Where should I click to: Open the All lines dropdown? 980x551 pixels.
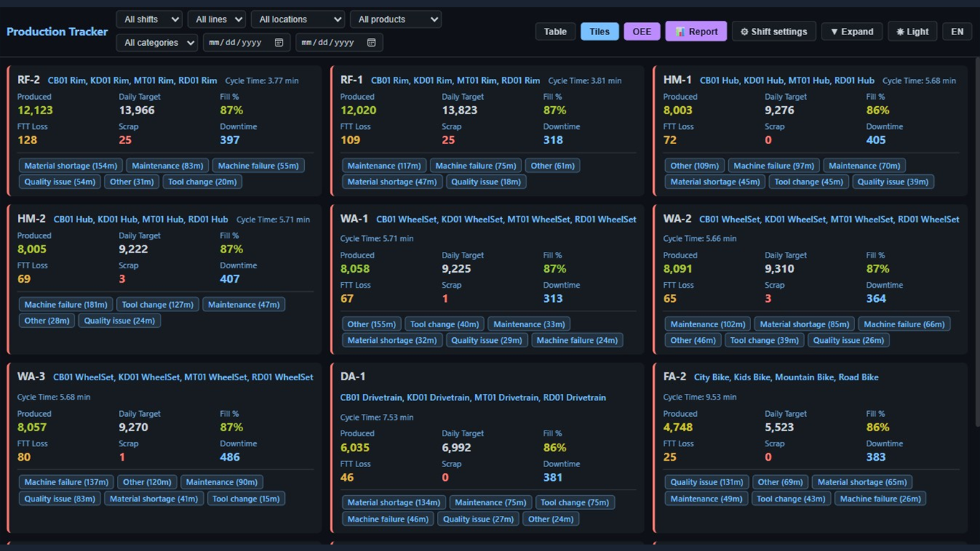217,19
